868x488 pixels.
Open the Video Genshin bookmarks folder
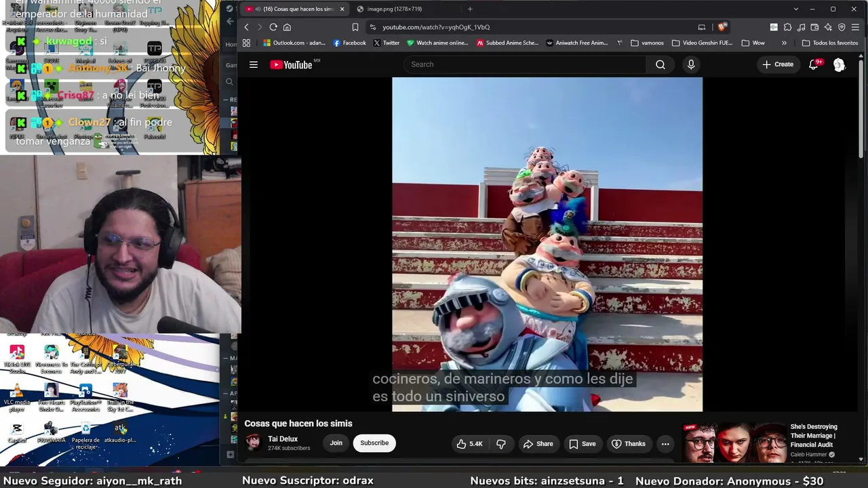click(703, 43)
